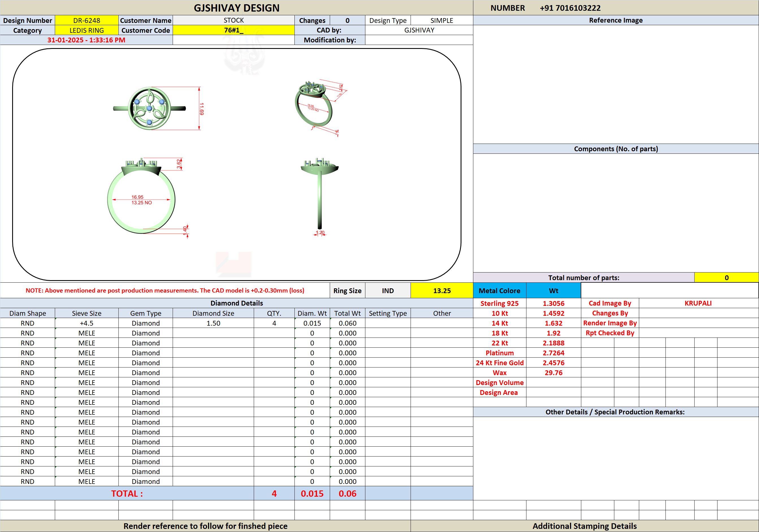Viewport: 759px width, 532px height.
Task: Select the 10 Kt weight 1.4592
Action: point(554,313)
